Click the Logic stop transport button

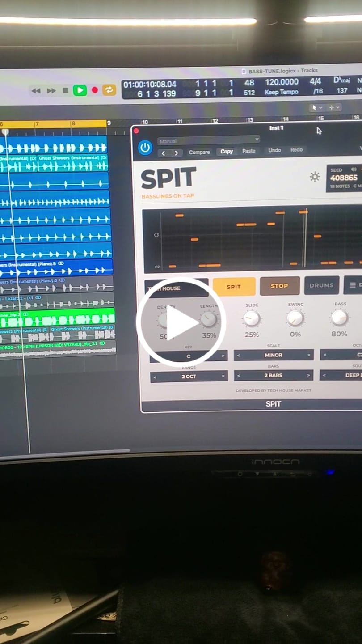(x=65, y=90)
